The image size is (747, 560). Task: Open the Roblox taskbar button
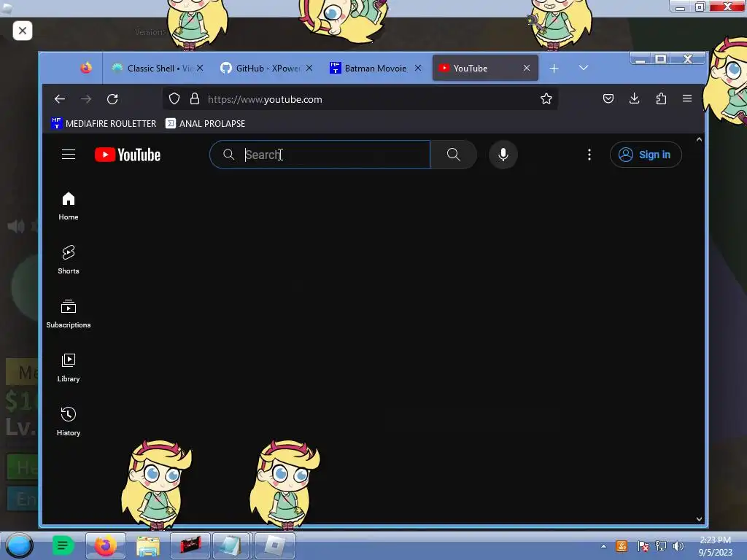pyautogui.click(x=275, y=545)
